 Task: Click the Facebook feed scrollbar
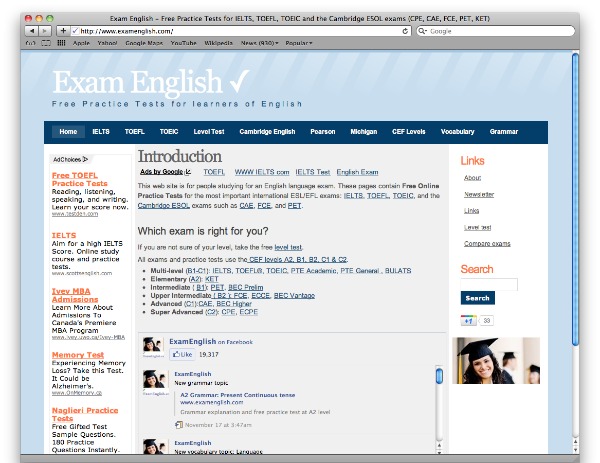tap(439, 375)
